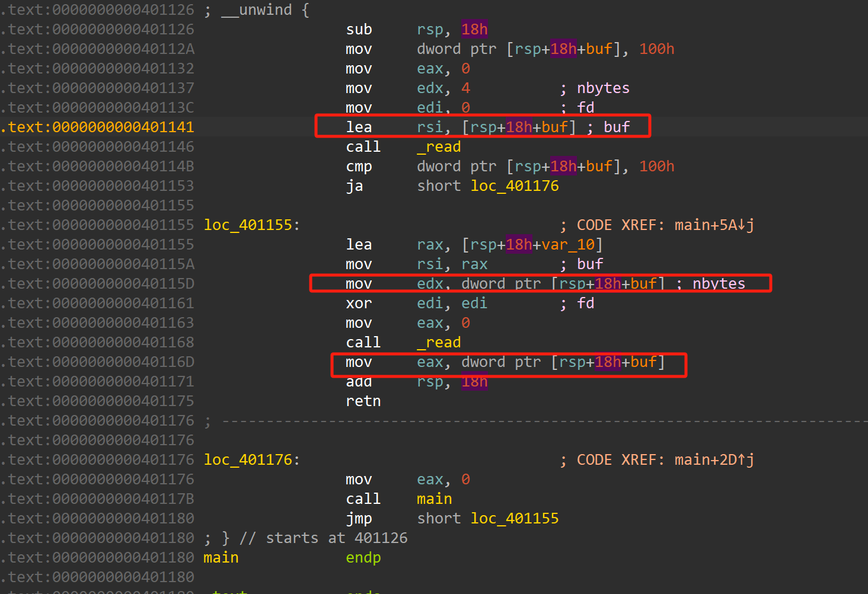Select the address .text:000000000040112A
The width and height of the screenshot is (868, 594).
(97, 49)
